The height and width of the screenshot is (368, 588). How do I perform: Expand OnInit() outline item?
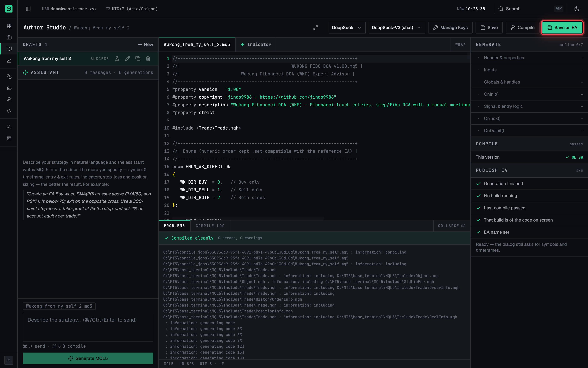529,94
